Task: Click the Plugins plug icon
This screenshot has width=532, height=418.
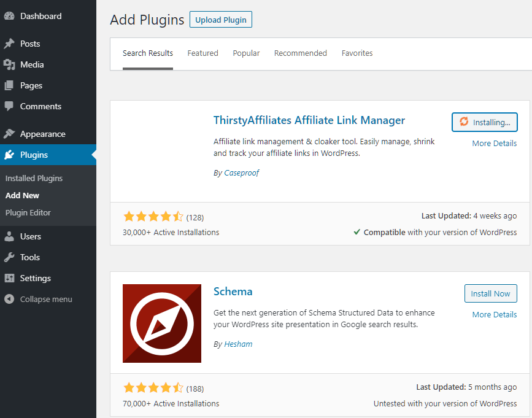Action: click(x=9, y=155)
